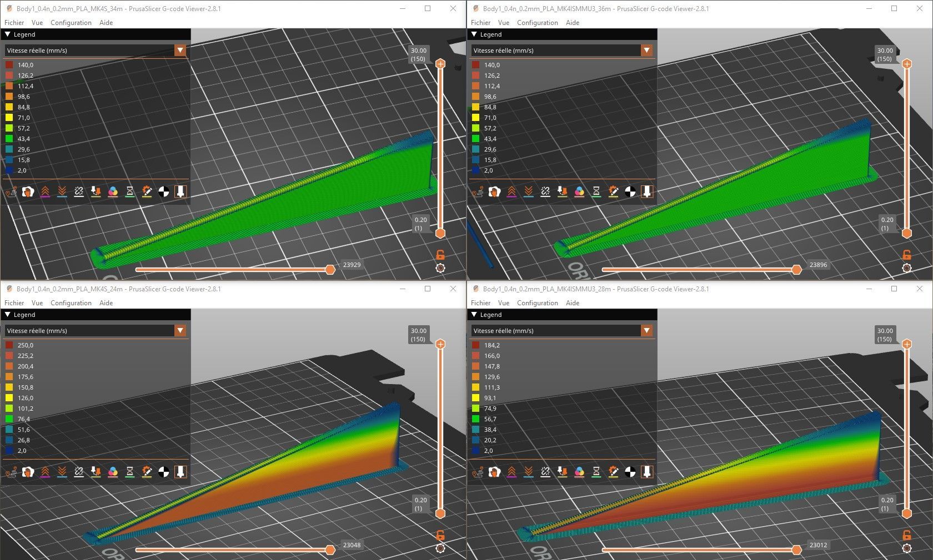933x560 pixels.
Task: Open Vitesse réelle dropdown in the MK4S_34m window
Action: tap(96, 51)
